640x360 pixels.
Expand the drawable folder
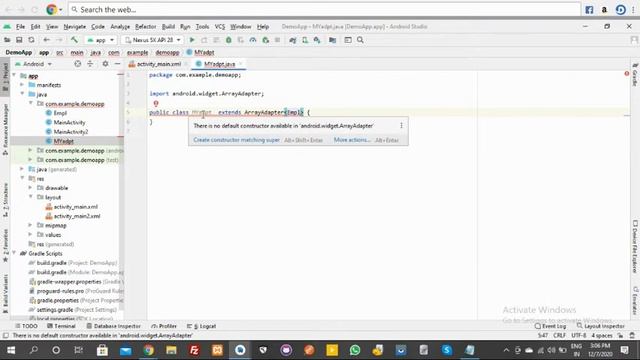(31, 188)
